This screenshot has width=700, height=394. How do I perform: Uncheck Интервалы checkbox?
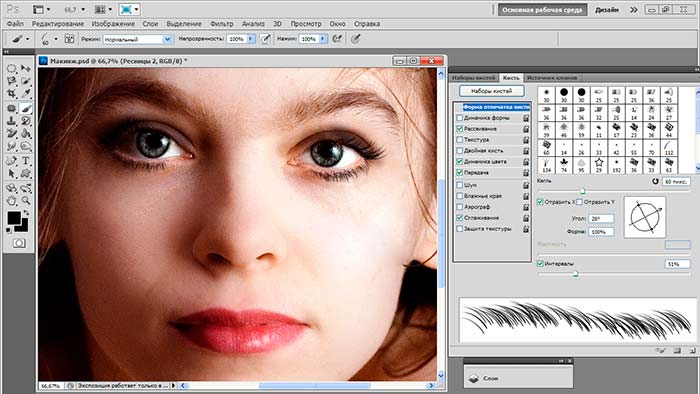(540, 264)
